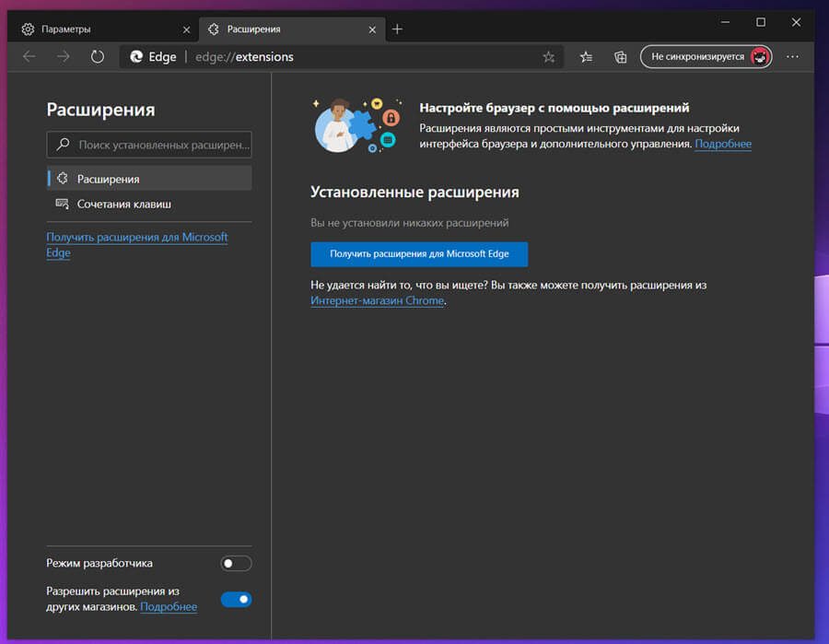Minimize the Edge window

pos(725,22)
